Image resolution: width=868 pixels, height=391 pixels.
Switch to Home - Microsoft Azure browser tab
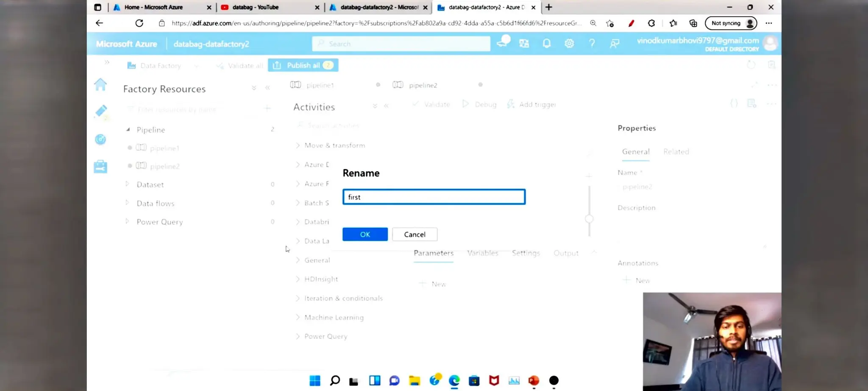point(162,7)
